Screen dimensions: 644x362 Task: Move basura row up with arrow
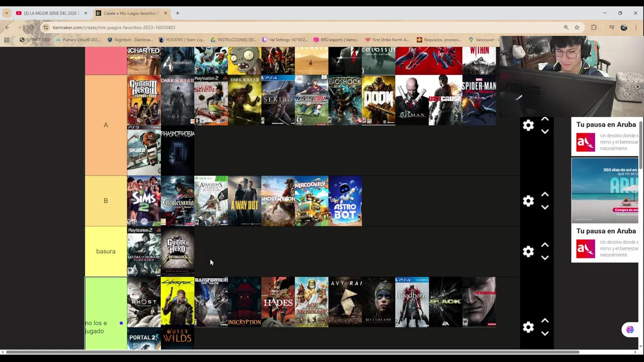pos(545,245)
